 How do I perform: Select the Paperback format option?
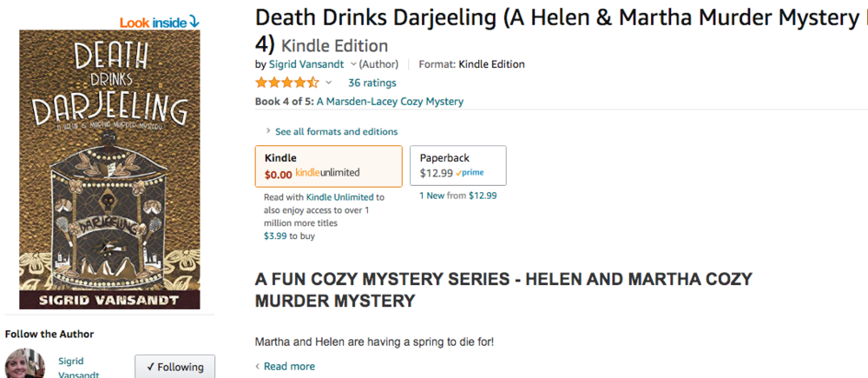[x=457, y=165]
